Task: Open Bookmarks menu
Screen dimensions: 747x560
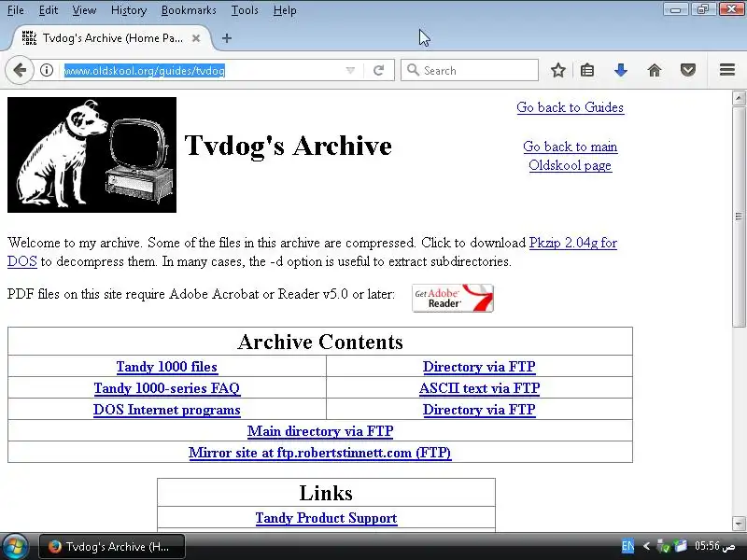Action: tap(189, 10)
